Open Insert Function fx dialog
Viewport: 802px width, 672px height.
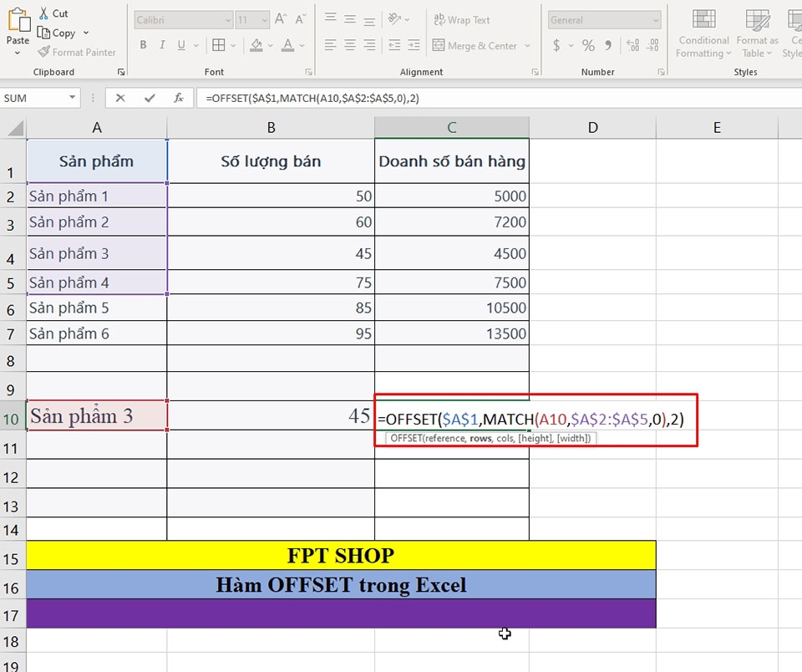click(x=179, y=98)
